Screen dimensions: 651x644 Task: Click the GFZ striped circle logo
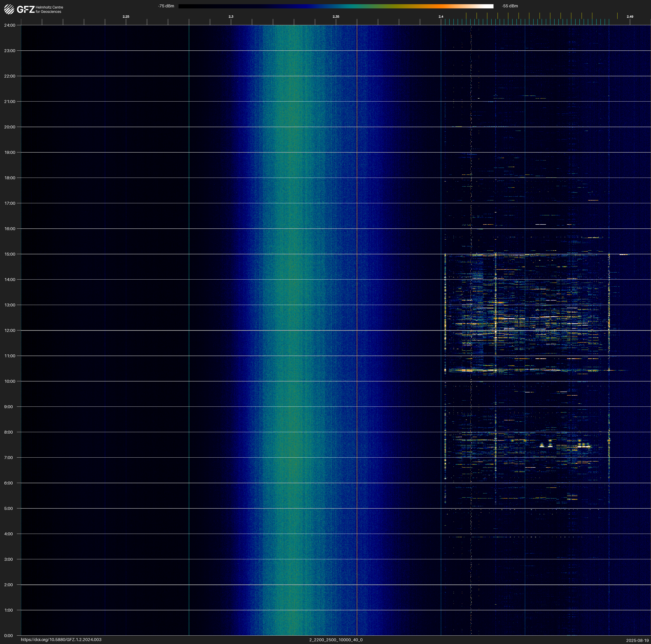9,9
